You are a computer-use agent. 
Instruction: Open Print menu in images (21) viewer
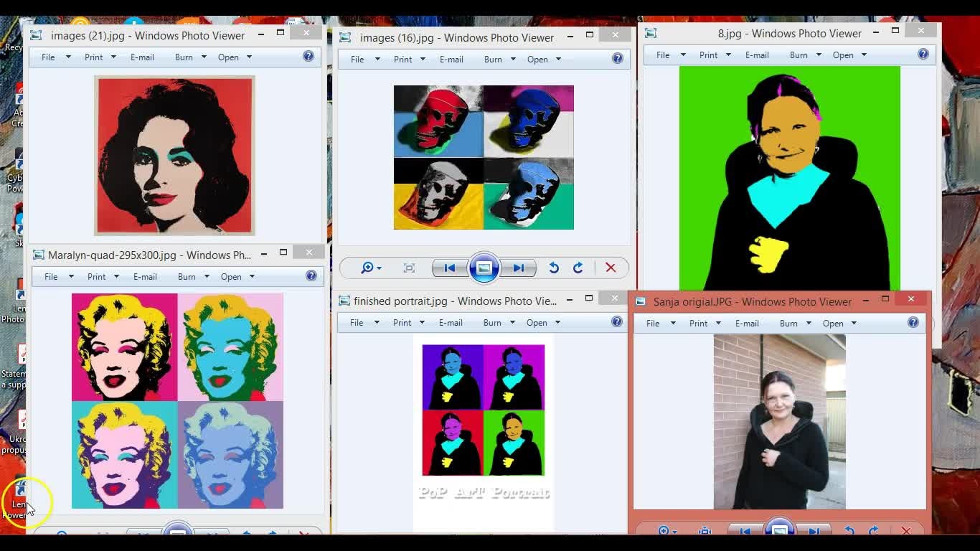click(100, 57)
